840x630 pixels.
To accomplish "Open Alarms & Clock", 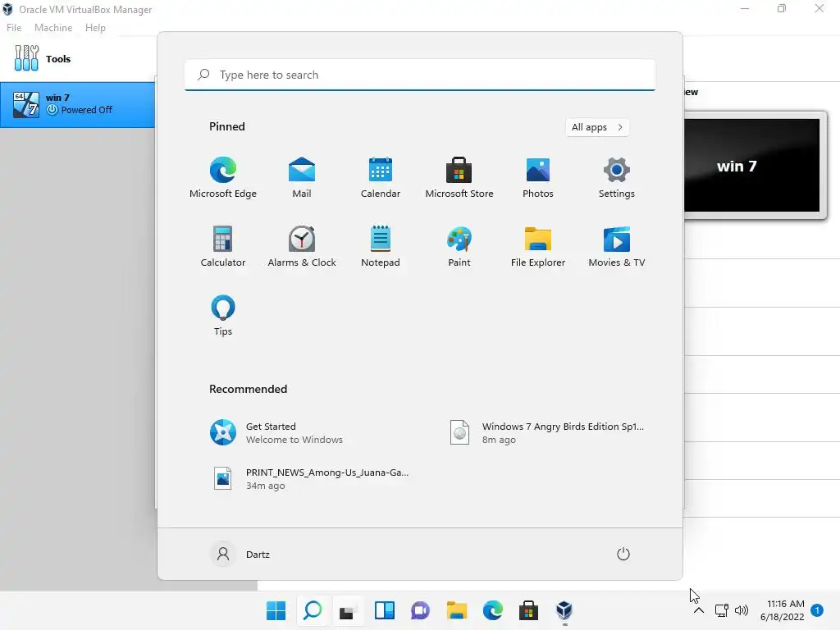I will (x=302, y=246).
